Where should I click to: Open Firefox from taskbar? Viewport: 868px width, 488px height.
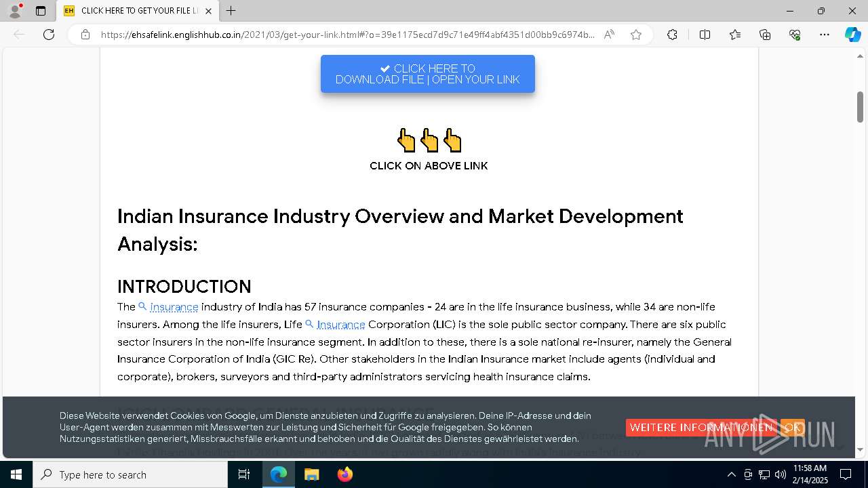(x=344, y=474)
